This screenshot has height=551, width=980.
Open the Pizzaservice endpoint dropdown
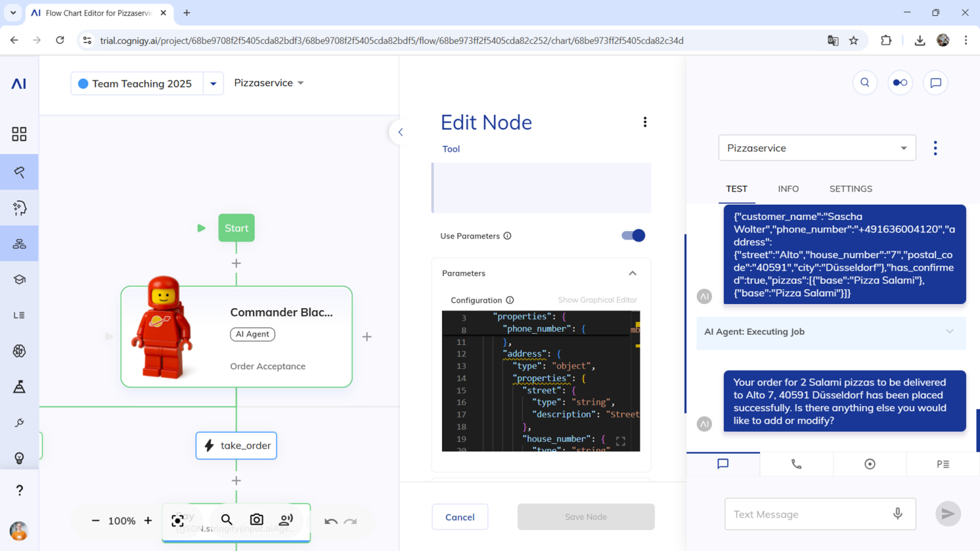point(817,148)
